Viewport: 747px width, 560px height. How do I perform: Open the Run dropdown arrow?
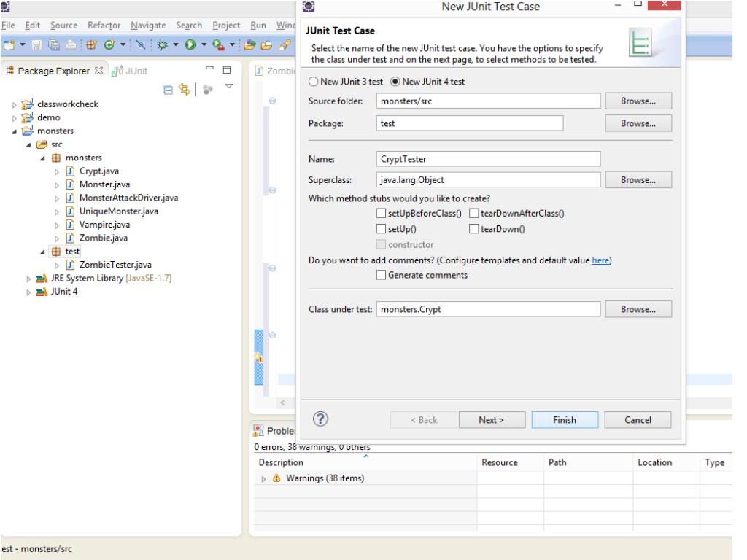(x=204, y=44)
